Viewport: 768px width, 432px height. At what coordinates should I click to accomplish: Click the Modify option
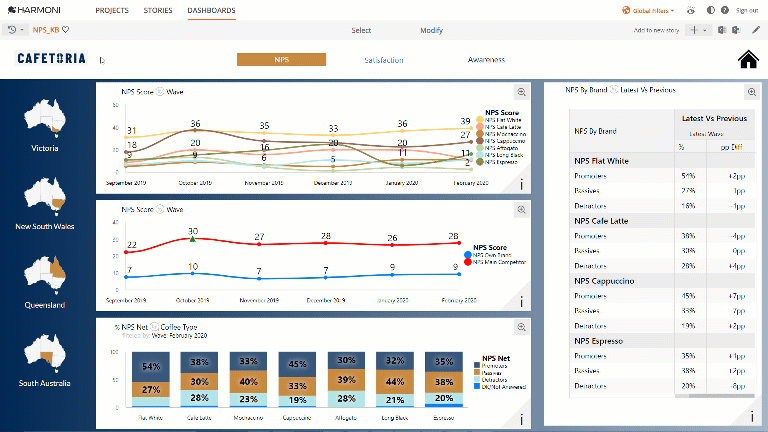[432, 30]
